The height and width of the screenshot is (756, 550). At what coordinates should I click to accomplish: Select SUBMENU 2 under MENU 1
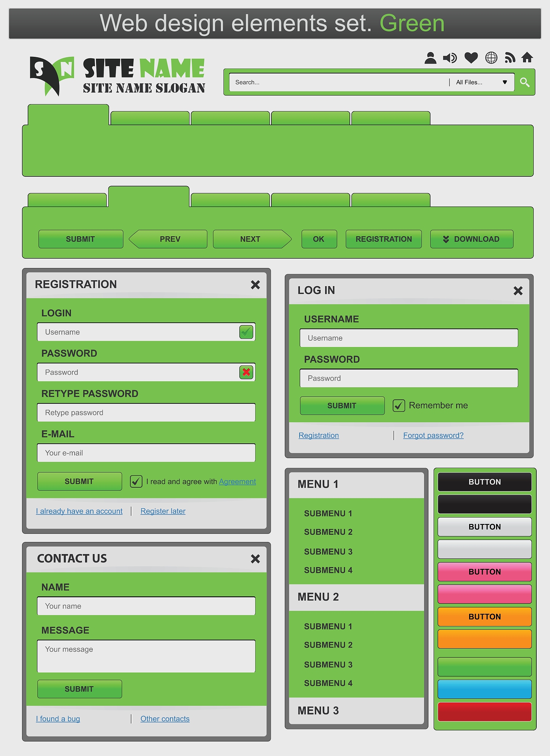pyautogui.click(x=328, y=532)
